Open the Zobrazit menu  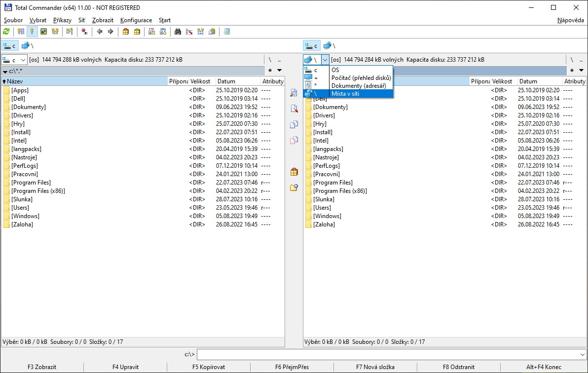click(103, 20)
